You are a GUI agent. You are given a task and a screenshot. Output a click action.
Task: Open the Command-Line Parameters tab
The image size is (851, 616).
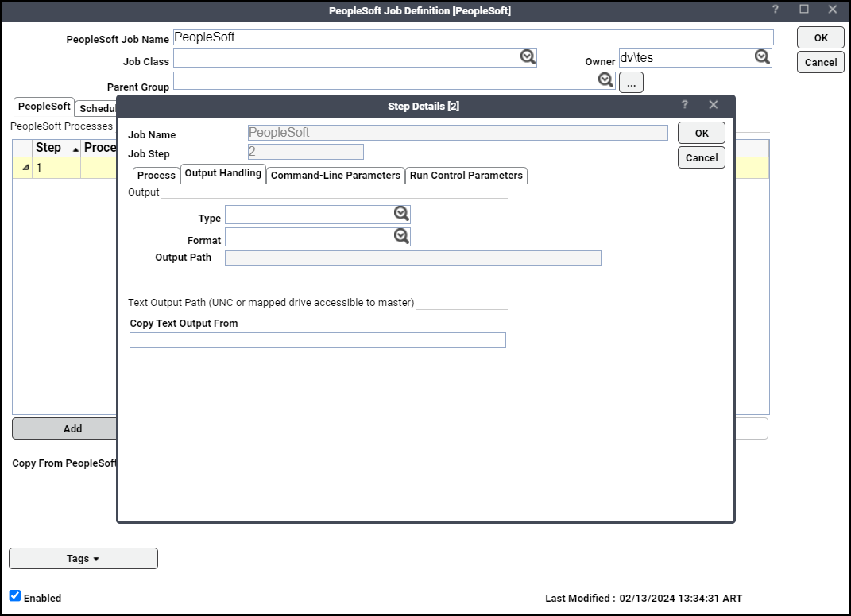(x=335, y=176)
